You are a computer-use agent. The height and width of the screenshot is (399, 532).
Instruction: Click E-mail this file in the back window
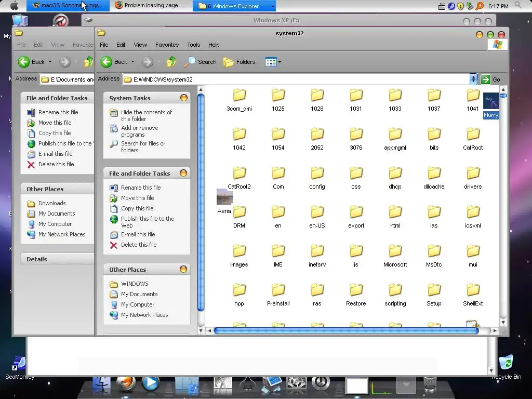(x=55, y=154)
